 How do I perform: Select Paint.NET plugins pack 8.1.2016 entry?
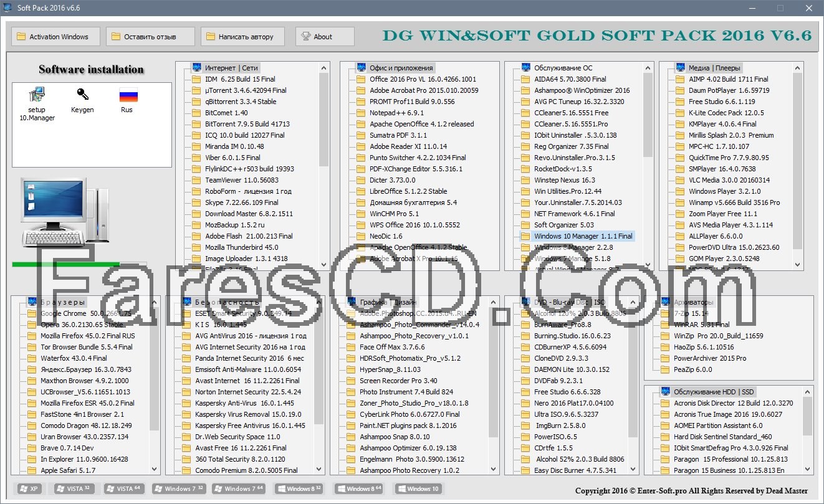pos(408,426)
